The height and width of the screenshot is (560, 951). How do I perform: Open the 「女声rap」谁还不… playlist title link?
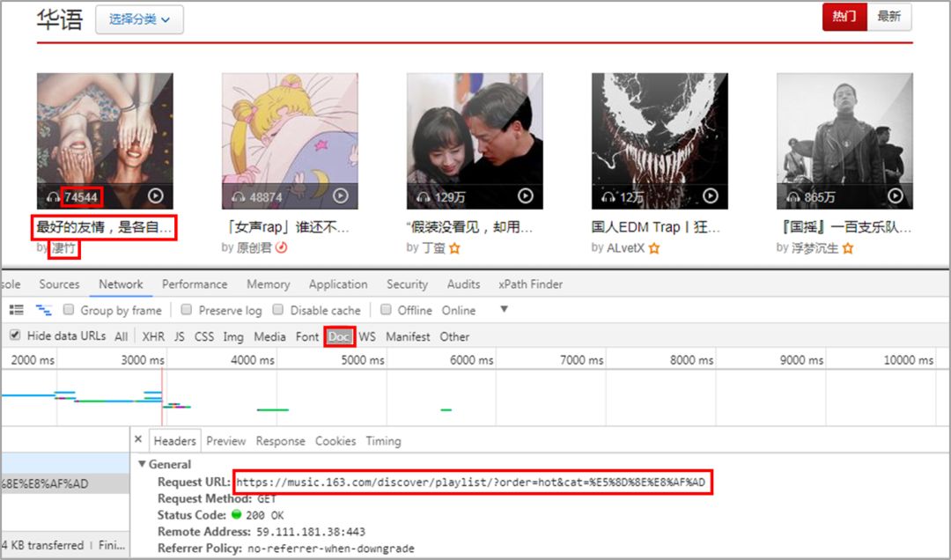tap(286, 227)
